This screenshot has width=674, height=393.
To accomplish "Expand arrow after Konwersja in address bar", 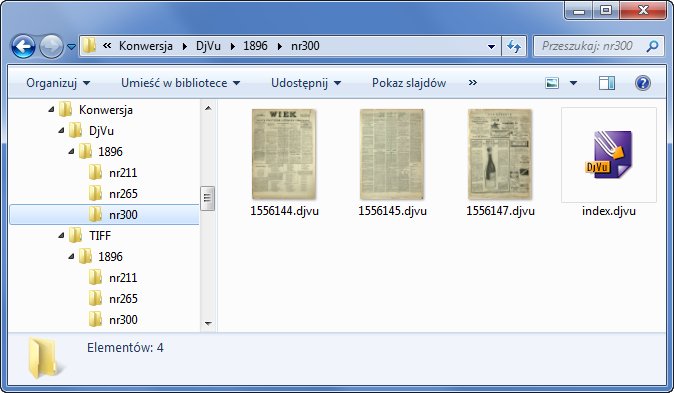I will click(185, 46).
